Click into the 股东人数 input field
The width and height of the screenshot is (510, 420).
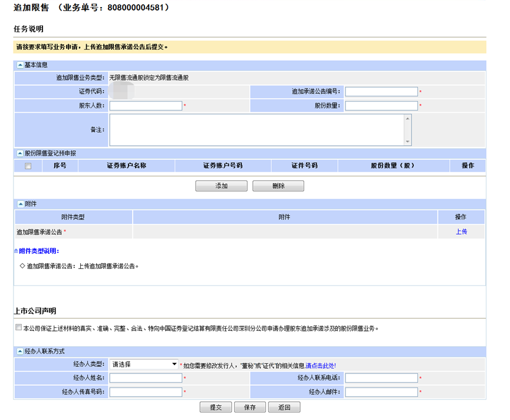point(146,106)
